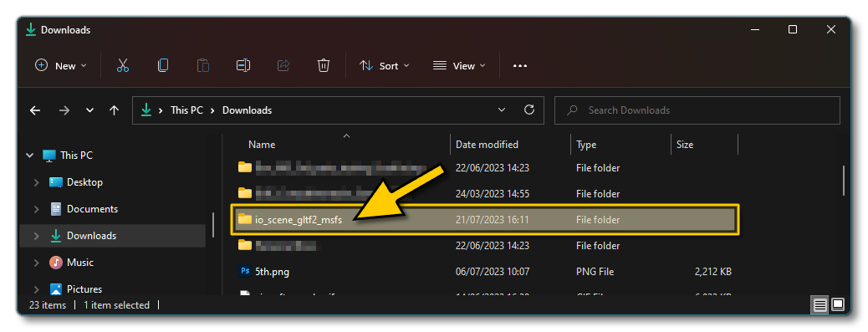Viewport: 868px width, 332px height.
Task: Open the New item dropdown
Action: (x=61, y=66)
